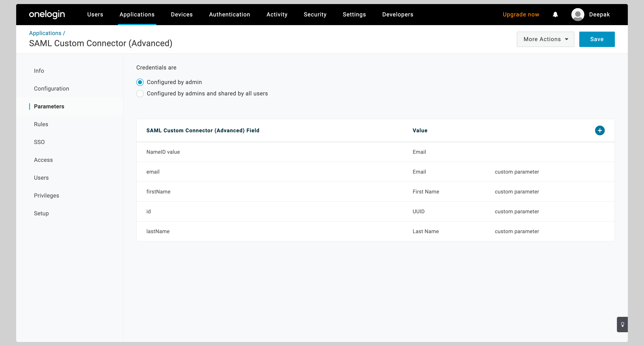Viewport: 644px width, 346px height.
Task: Select Configured by admin radio button
Action: pyautogui.click(x=140, y=82)
